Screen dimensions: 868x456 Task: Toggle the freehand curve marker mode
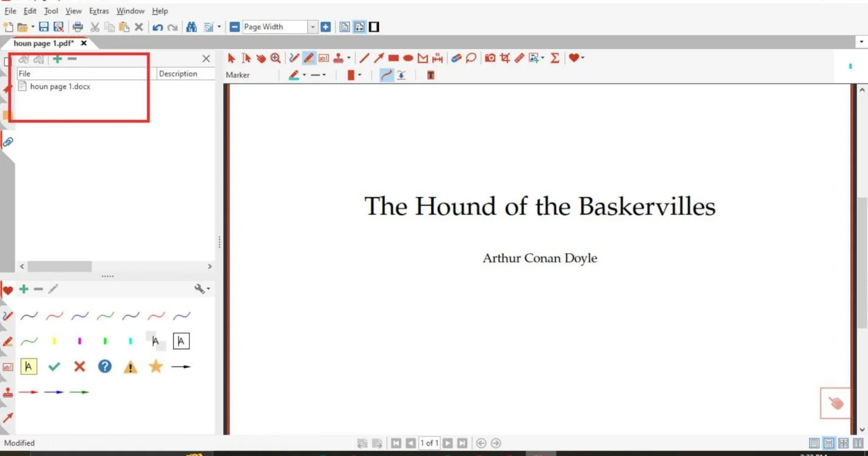(x=386, y=75)
